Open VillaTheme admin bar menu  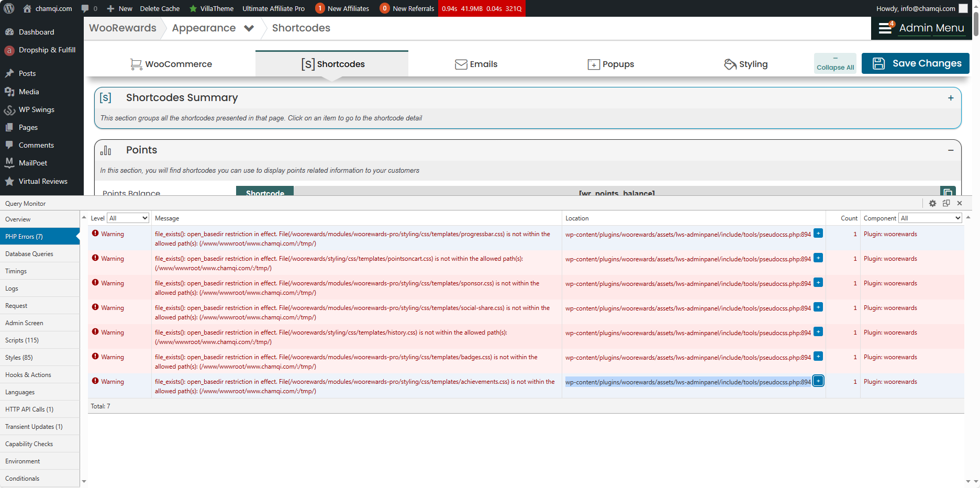211,8
